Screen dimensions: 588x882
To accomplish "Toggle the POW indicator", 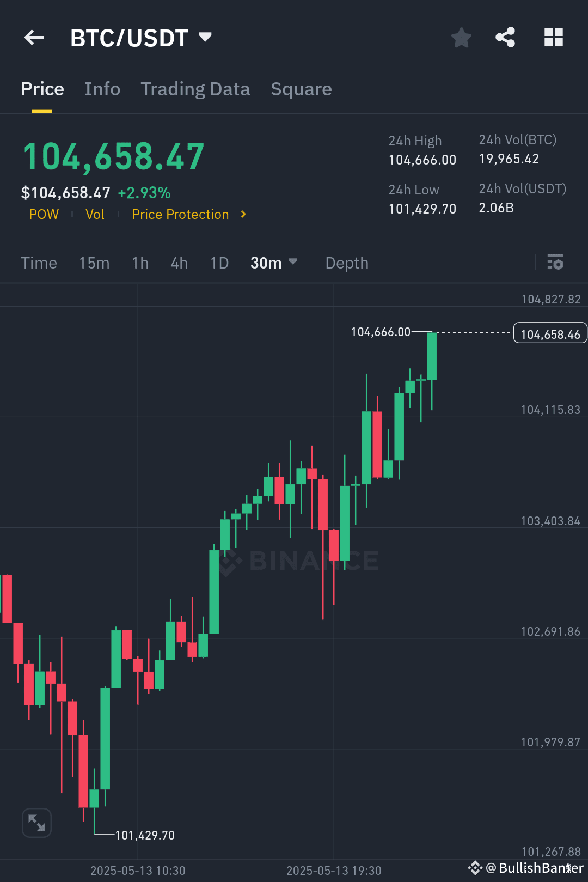I will pyautogui.click(x=44, y=214).
